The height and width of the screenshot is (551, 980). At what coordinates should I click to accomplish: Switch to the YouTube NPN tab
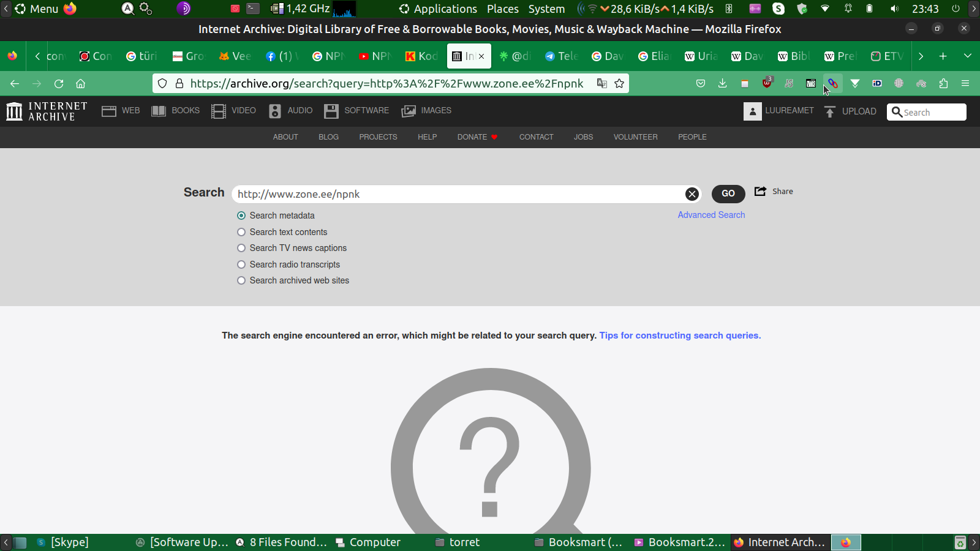pos(375,56)
